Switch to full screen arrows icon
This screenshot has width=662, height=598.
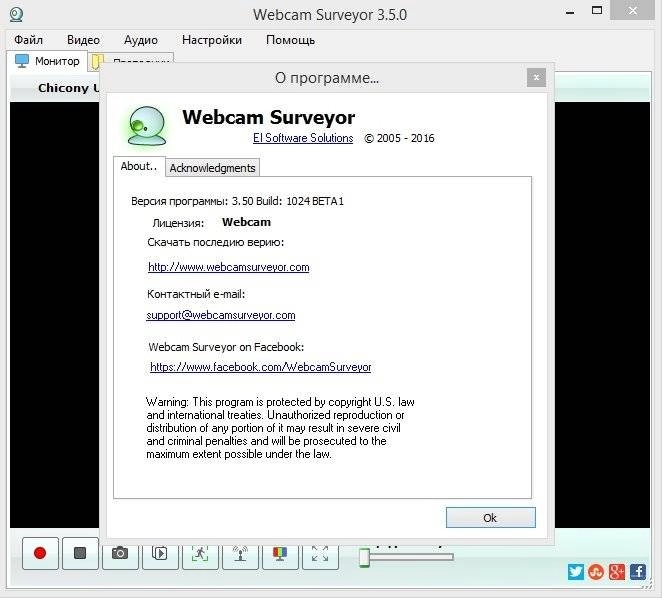point(320,554)
